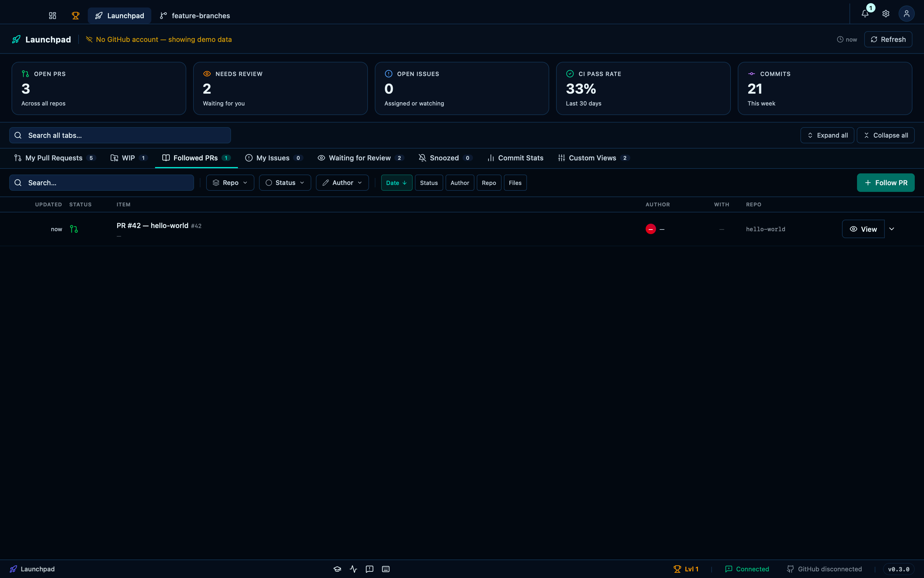Click the Commits stat card

coord(825,88)
